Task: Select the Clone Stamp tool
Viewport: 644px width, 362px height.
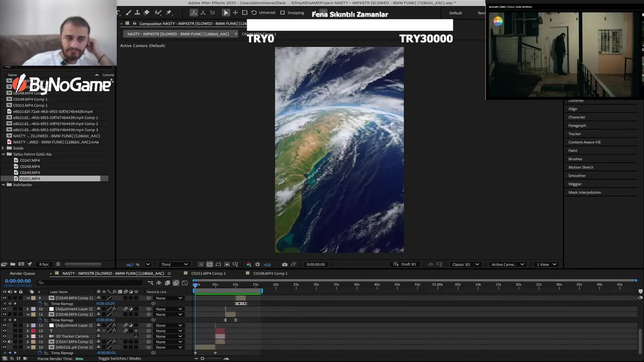Action: tap(137, 13)
